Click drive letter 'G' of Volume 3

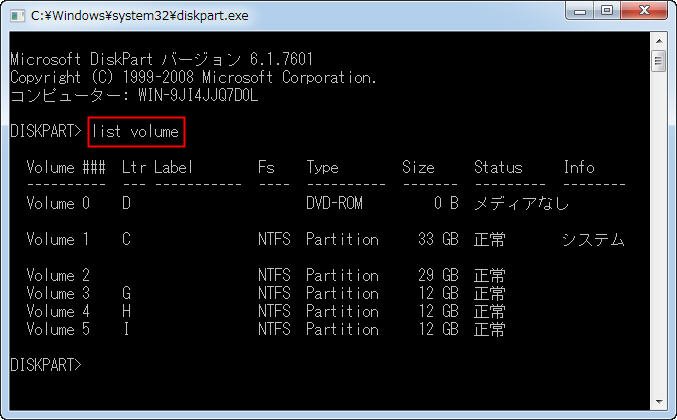[126, 293]
